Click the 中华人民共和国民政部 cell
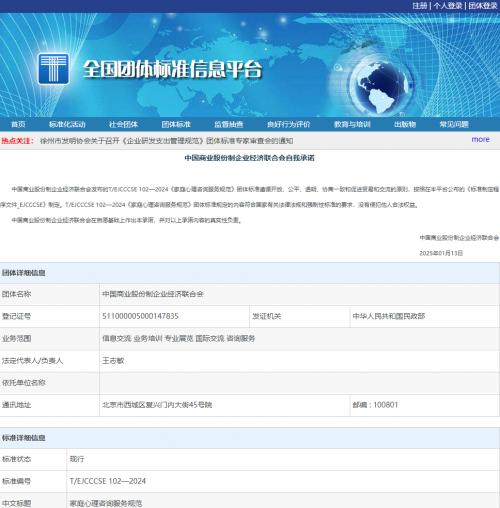The height and width of the screenshot is (508, 500). pos(425,316)
